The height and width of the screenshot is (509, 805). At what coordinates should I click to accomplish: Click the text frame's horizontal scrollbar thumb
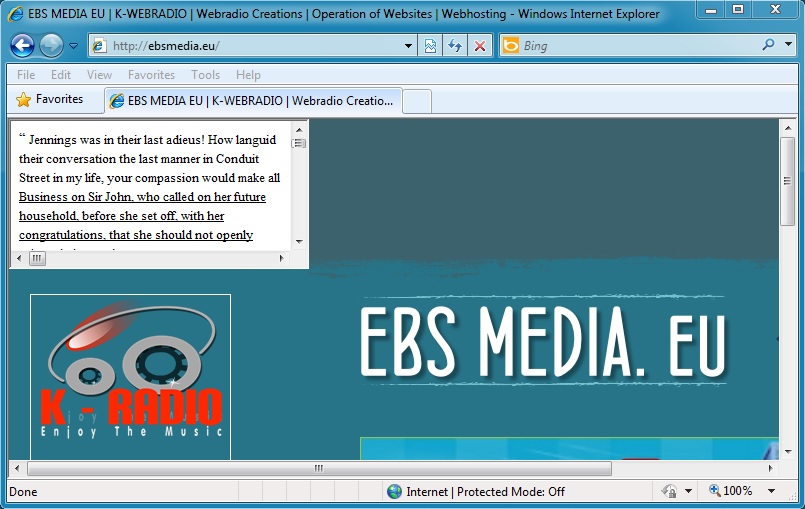point(37,258)
